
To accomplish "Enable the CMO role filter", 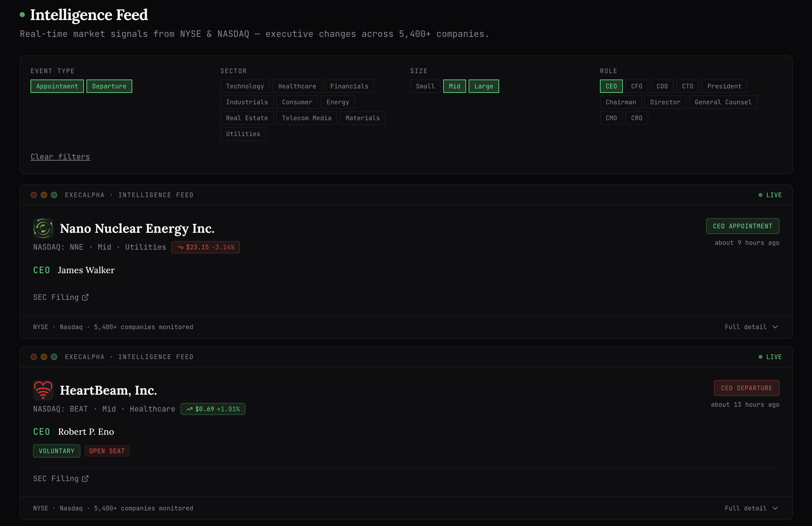I will pos(611,118).
